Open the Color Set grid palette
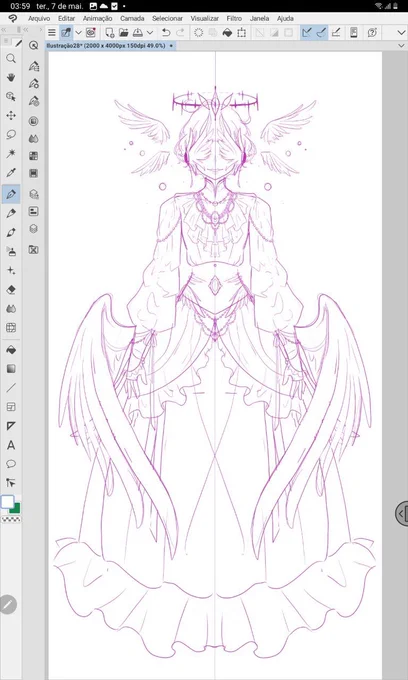Viewport: 408px width, 680px height. coord(33,156)
